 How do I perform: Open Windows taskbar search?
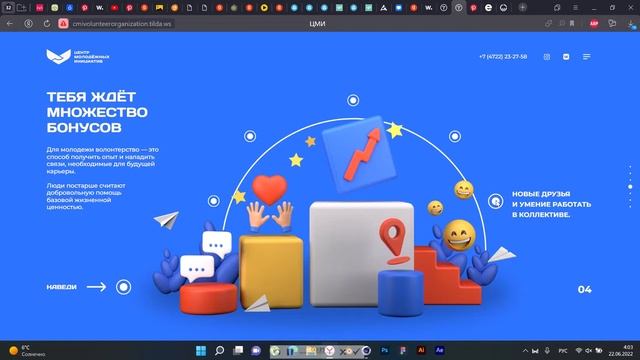(x=220, y=351)
